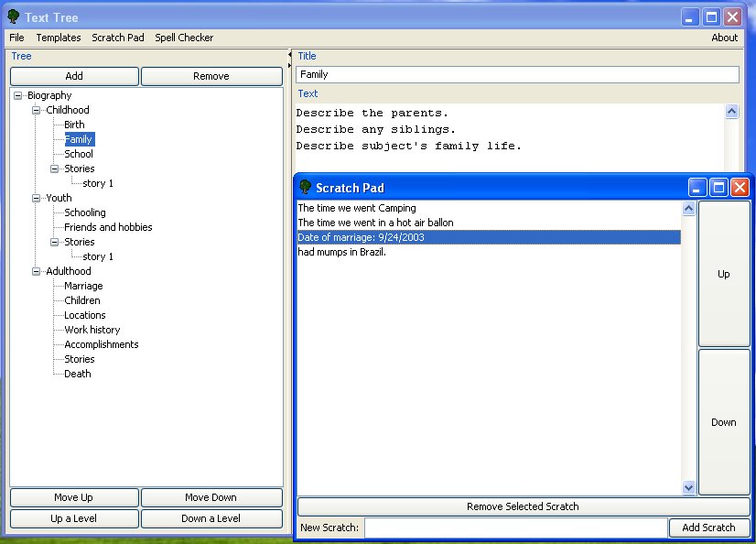This screenshot has height=544, width=756.
Task: Click the Up button in Scratch Pad
Action: [x=724, y=274]
